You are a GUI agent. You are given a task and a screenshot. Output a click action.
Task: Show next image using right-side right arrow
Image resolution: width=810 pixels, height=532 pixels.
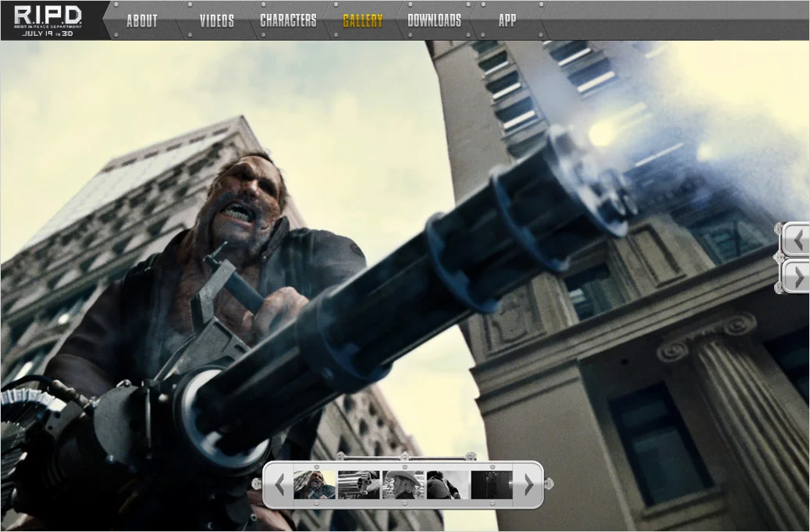pyautogui.click(x=797, y=278)
